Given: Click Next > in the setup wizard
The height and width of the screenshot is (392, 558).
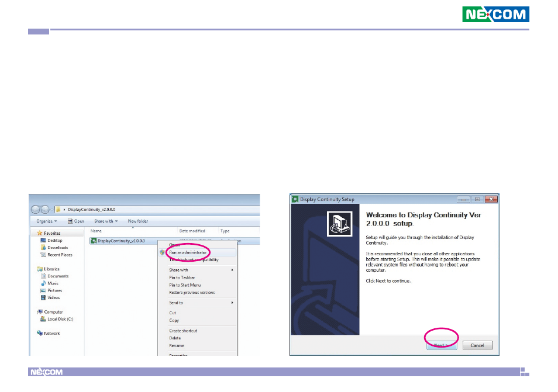Looking at the screenshot, I should click(x=442, y=345).
